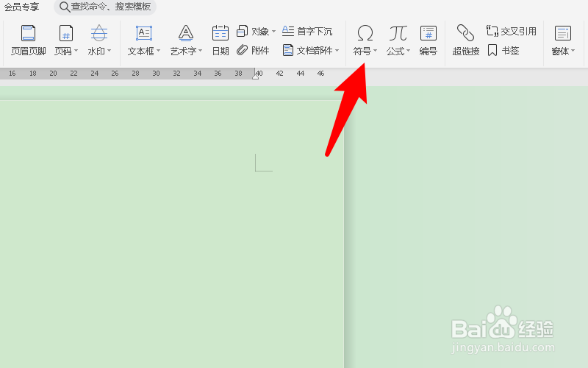Insert a 文本框 text box
The image size is (588, 368).
143,40
